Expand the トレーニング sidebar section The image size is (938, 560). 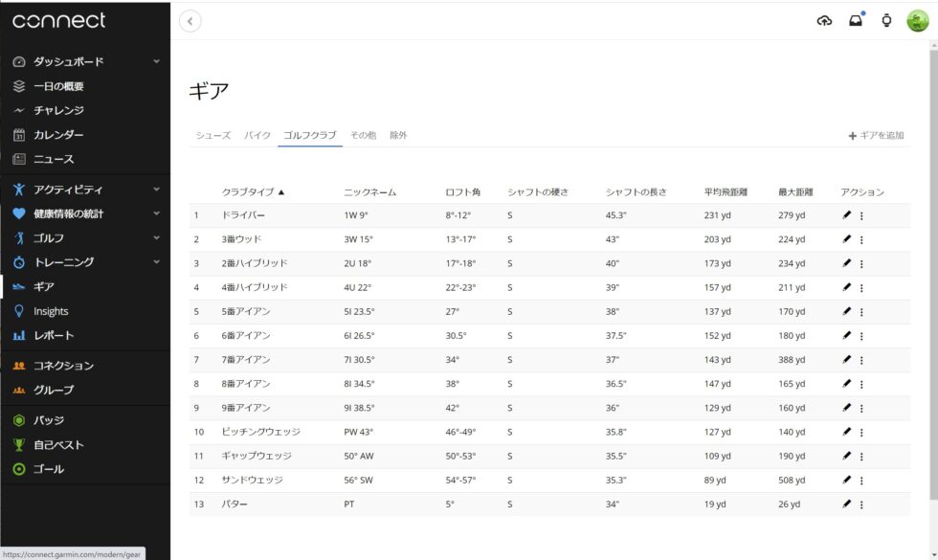[x=157, y=262]
